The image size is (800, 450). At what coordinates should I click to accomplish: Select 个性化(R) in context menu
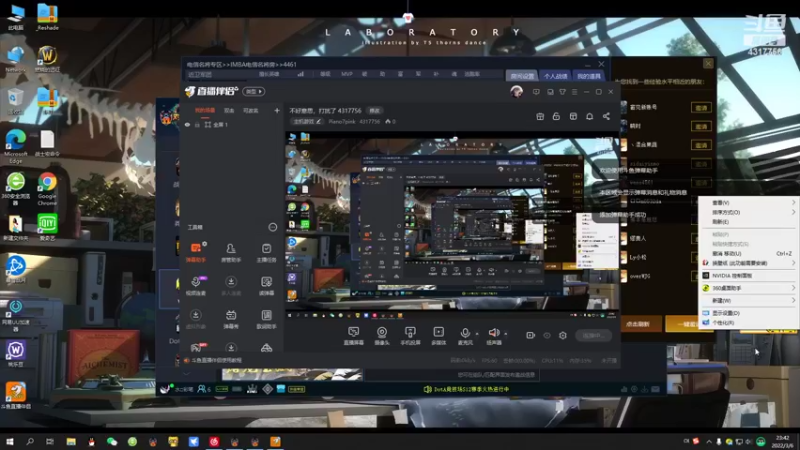pyautogui.click(x=749, y=322)
